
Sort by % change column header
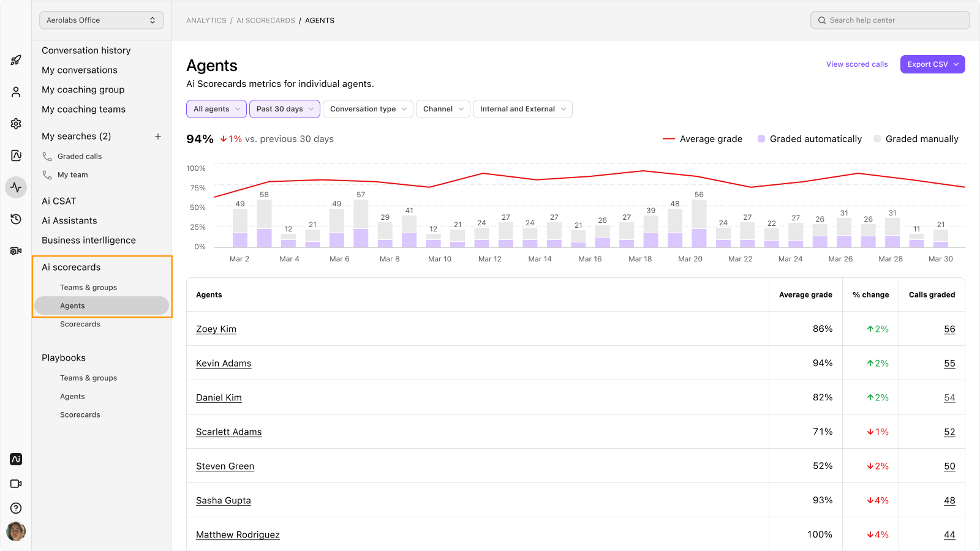[x=870, y=295]
